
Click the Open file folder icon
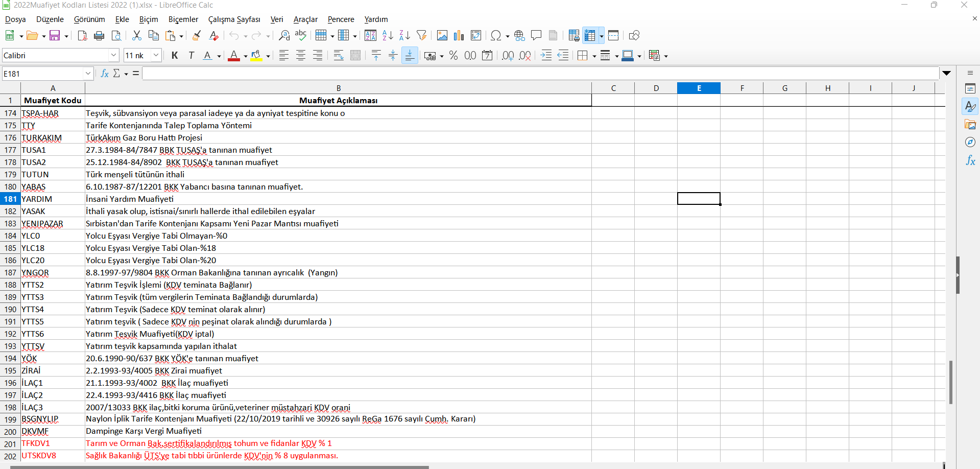[32, 35]
